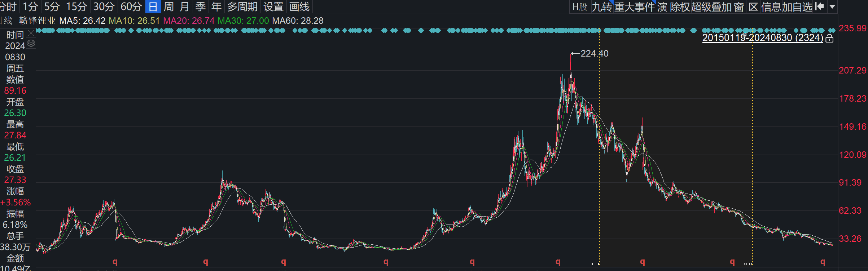Switch to the 周 weekly tab
The height and width of the screenshot is (271, 868).
[169, 6]
